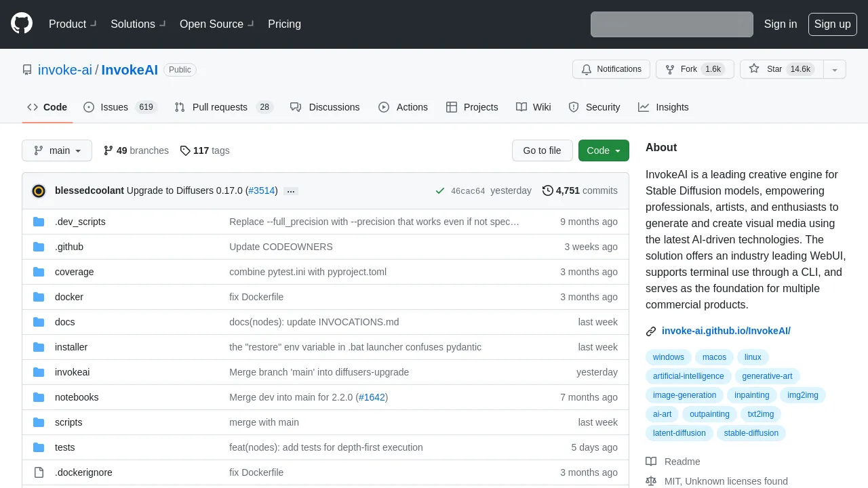
Task: Open the 'merge with main' commit message
Action: (264, 422)
